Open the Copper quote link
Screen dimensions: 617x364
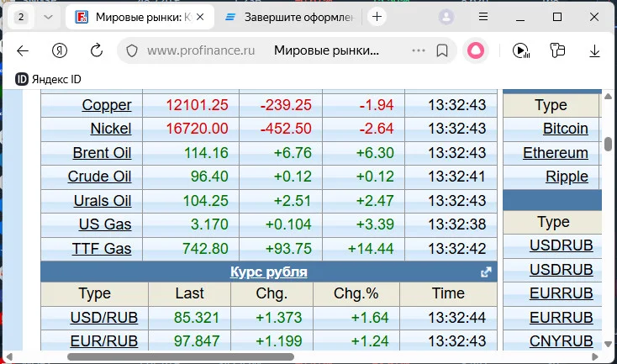click(x=107, y=105)
